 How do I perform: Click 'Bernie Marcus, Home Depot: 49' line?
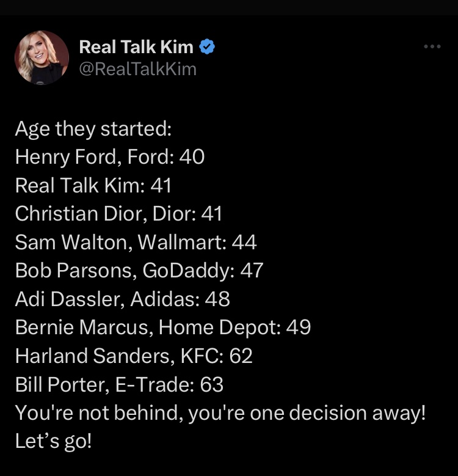(163, 328)
